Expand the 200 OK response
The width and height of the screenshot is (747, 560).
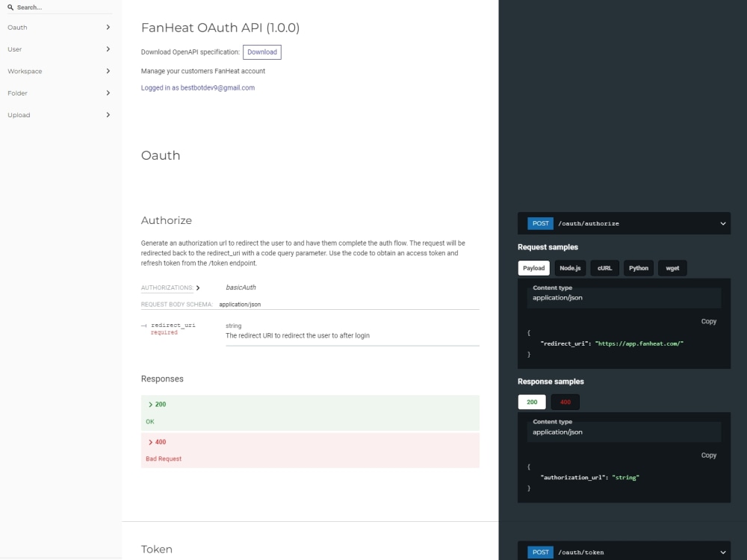[310, 413]
